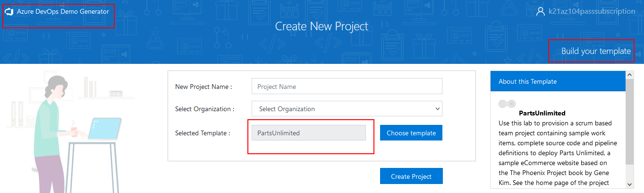Click the Select Organization label
644x193 pixels.
204,109
